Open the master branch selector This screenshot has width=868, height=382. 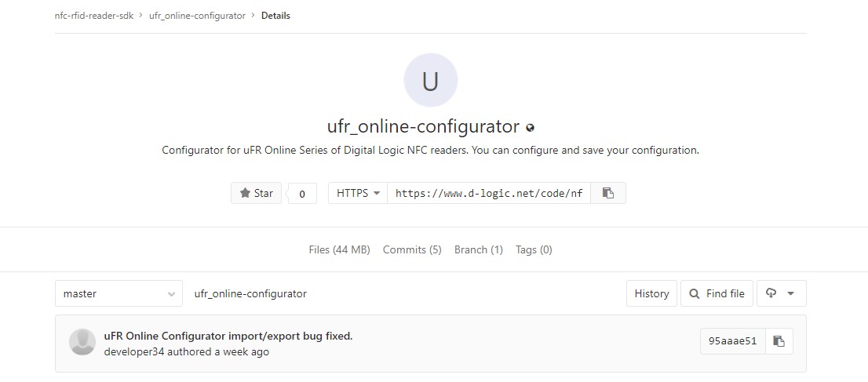(119, 293)
